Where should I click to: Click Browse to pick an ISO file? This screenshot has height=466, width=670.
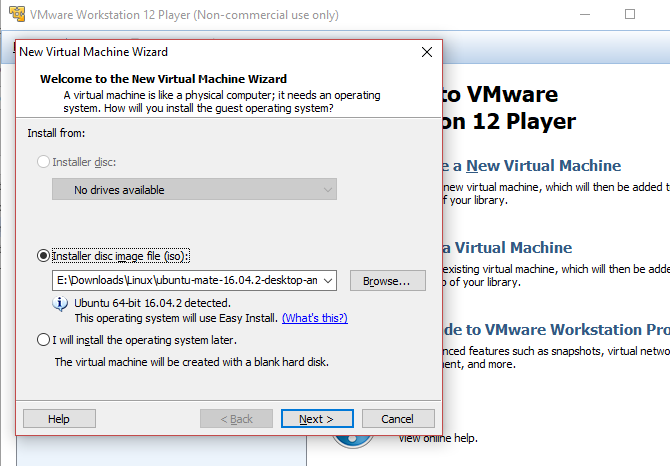pos(387,281)
